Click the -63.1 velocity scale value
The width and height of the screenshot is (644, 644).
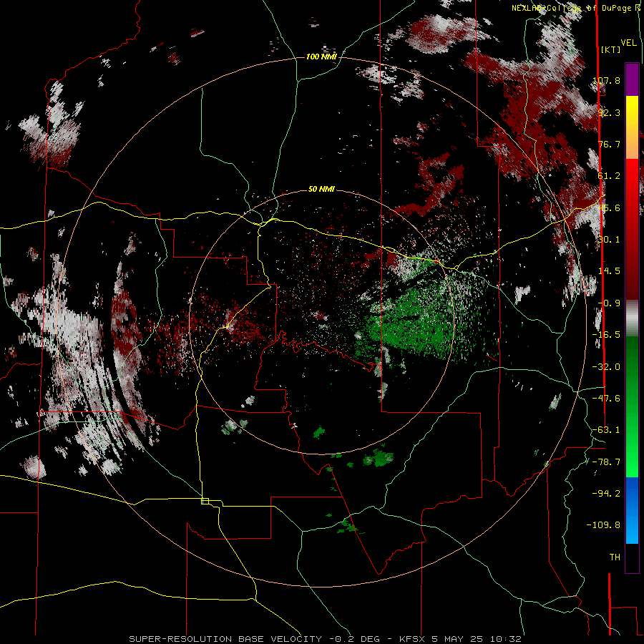coord(606,430)
